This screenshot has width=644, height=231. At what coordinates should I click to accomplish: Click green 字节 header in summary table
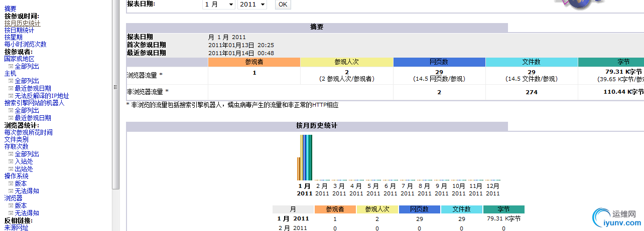[x=611, y=62]
